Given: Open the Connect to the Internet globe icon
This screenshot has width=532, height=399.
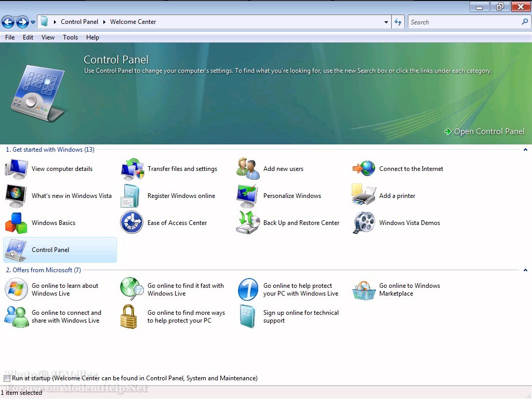Looking at the screenshot, I should click(x=364, y=169).
